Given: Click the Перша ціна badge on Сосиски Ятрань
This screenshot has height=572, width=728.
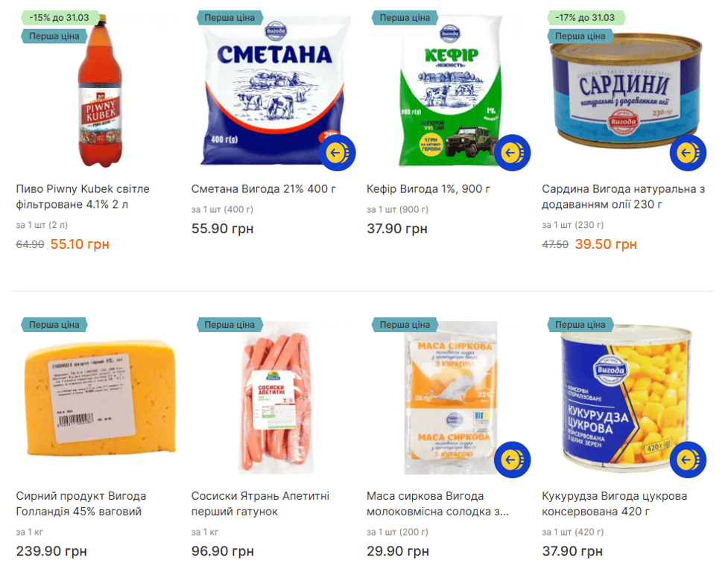Looking at the screenshot, I should (x=230, y=325).
